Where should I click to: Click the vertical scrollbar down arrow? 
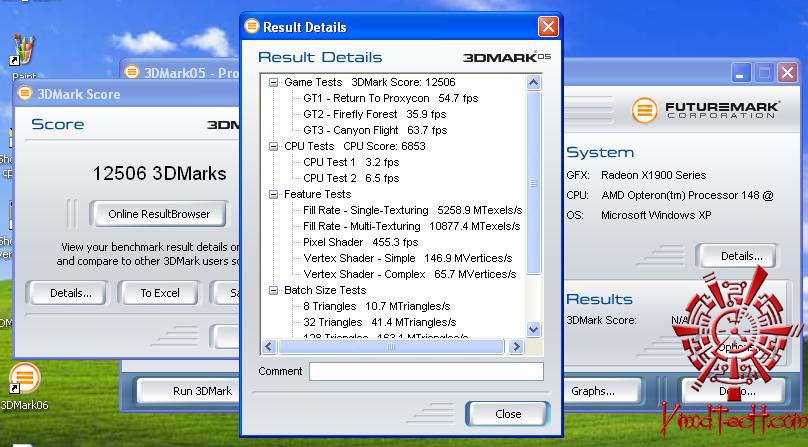[533, 329]
